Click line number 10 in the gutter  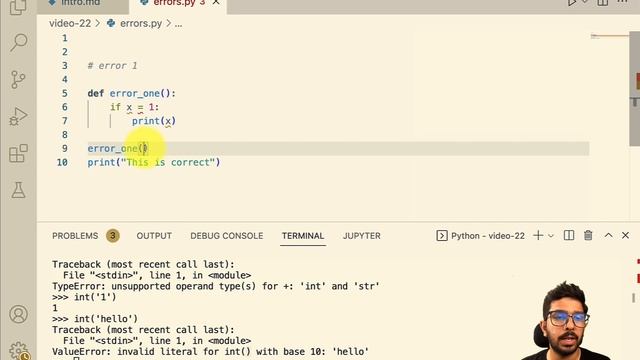(62, 162)
